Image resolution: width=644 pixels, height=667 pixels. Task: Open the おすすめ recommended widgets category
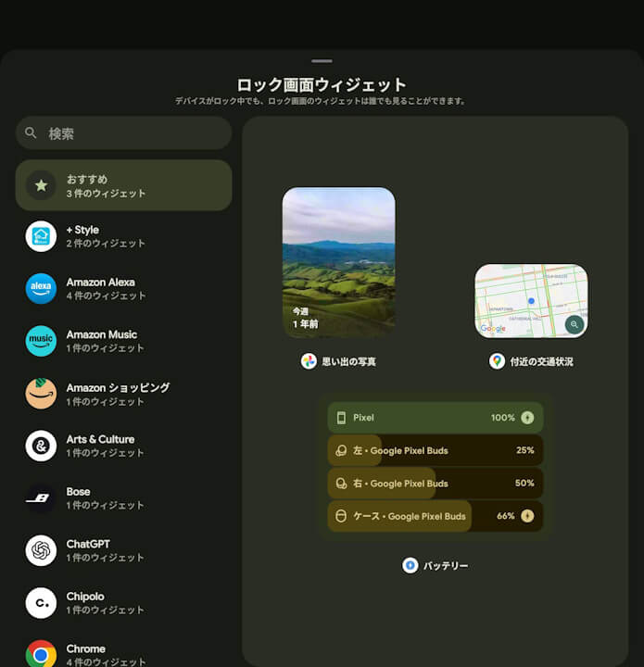click(x=124, y=185)
